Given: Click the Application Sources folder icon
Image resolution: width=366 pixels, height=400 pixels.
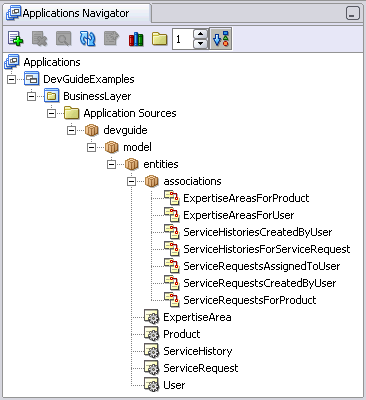Looking at the screenshot, I should click(x=71, y=113).
